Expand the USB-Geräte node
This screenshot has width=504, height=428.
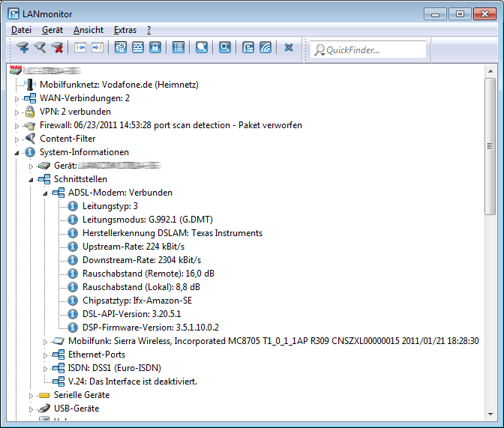(x=31, y=409)
